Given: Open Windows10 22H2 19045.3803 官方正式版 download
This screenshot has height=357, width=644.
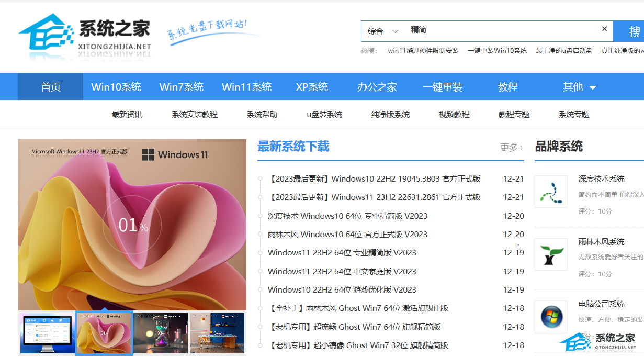Looking at the screenshot, I should point(374,179).
